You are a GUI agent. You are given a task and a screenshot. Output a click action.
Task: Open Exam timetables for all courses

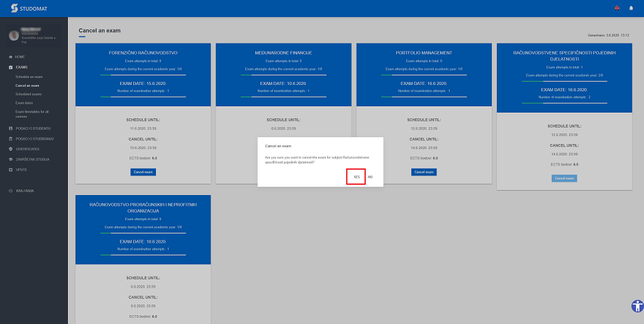click(x=31, y=113)
